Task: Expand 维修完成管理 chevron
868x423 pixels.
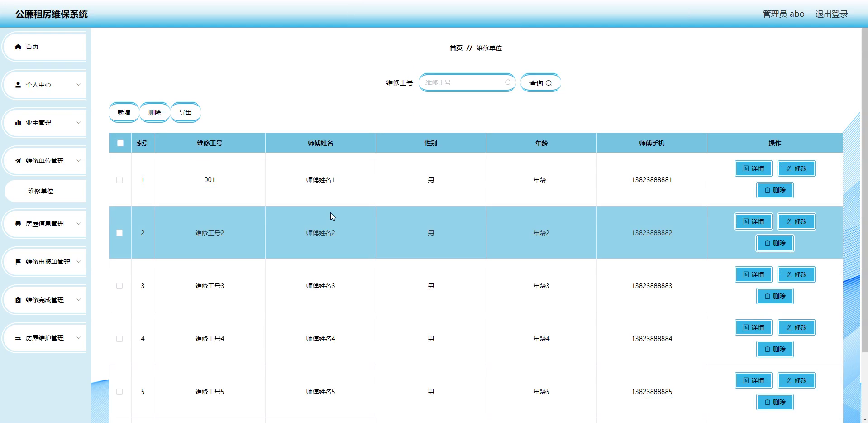Action: coord(78,300)
